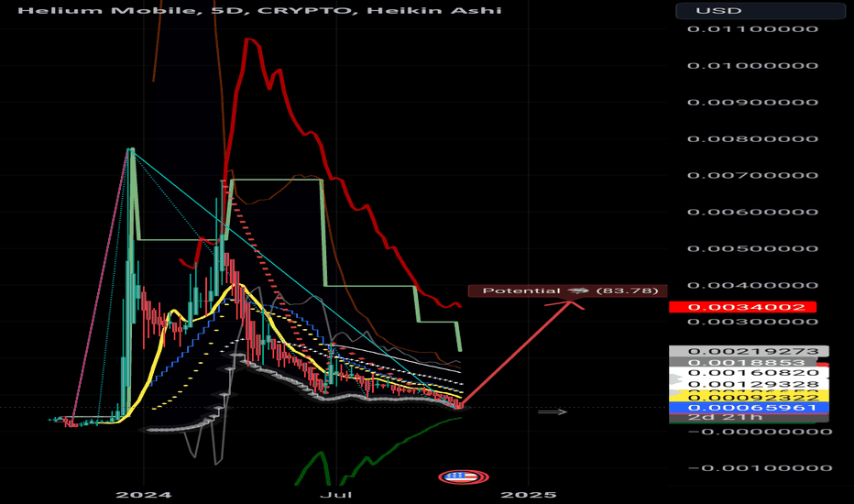Click the 0.00900000 price scale value

click(752, 102)
